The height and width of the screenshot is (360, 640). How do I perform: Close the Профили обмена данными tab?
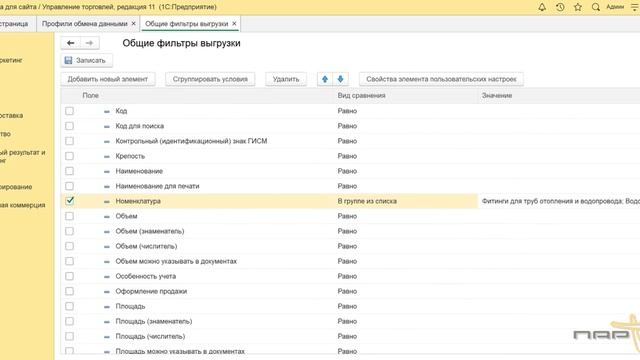(x=133, y=24)
